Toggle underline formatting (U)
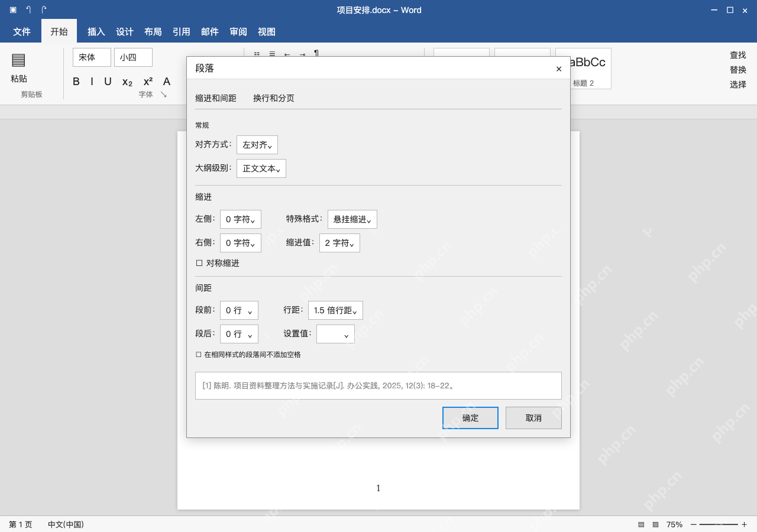The image size is (757, 532). point(108,82)
